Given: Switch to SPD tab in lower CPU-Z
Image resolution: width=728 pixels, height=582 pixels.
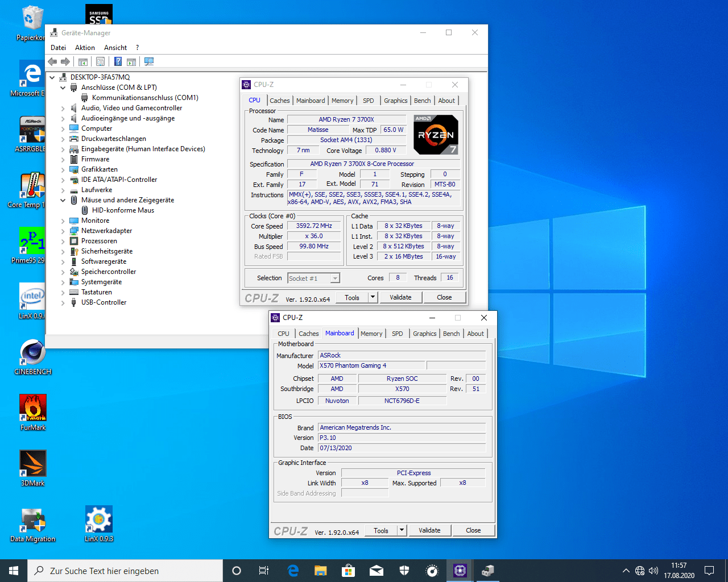Looking at the screenshot, I should (398, 334).
